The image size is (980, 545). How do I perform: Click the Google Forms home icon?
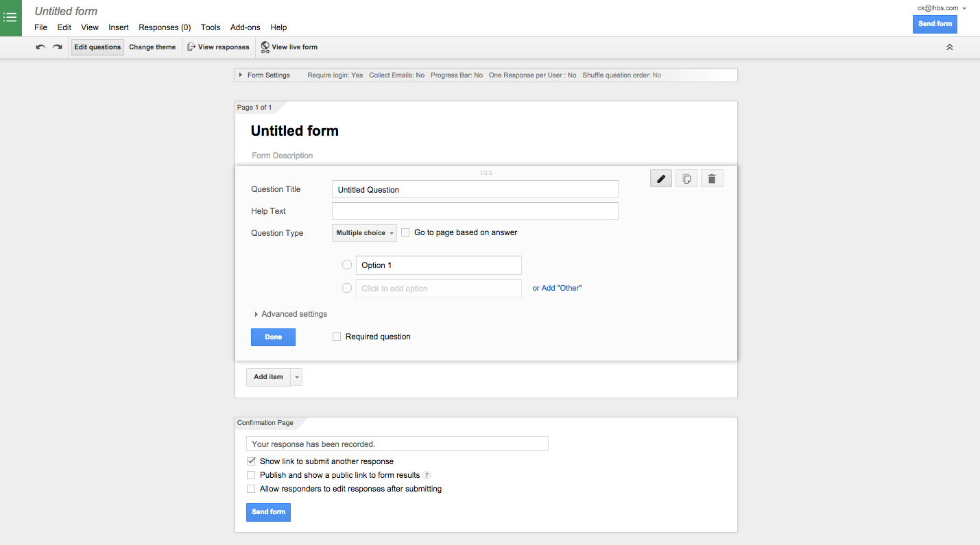[10, 18]
